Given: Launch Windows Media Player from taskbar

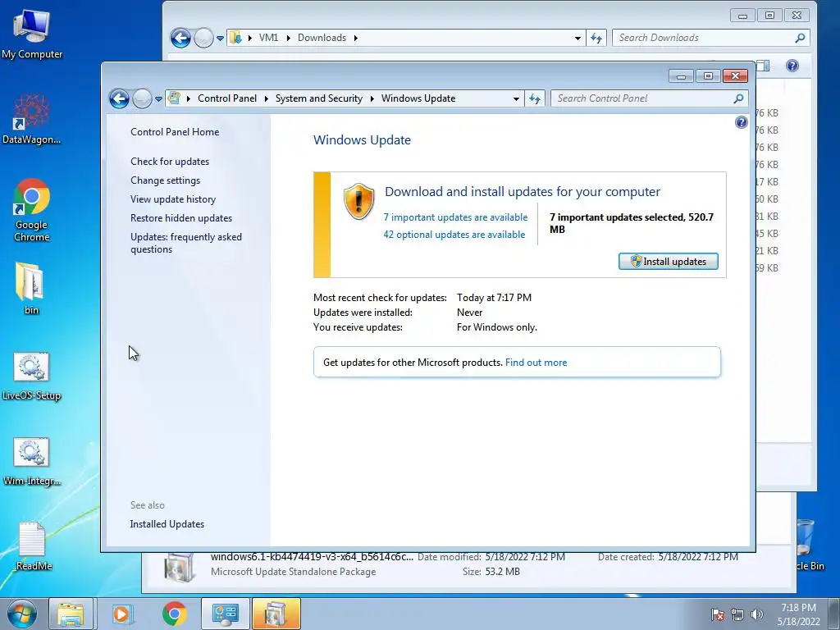Looking at the screenshot, I should point(122,614).
